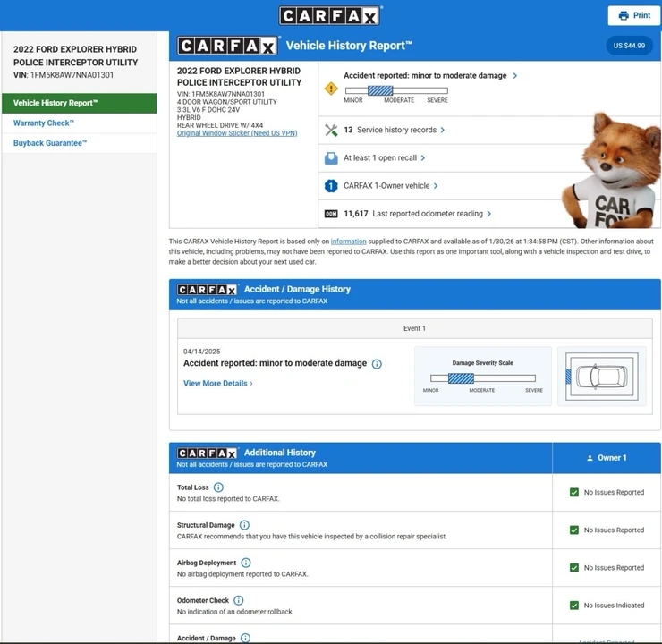Expand Accident reported summary chevron

[x=515, y=75]
